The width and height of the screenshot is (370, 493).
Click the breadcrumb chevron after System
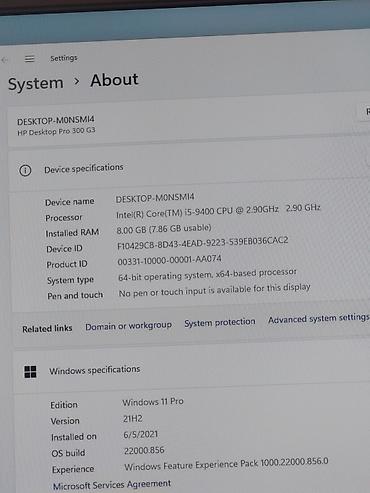(x=77, y=81)
